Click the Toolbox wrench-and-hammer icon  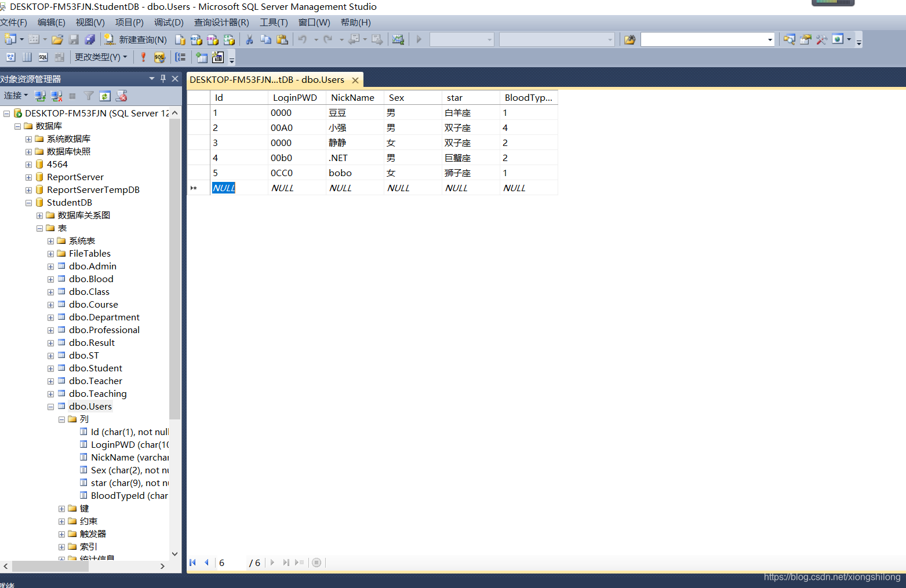pyautogui.click(x=821, y=39)
